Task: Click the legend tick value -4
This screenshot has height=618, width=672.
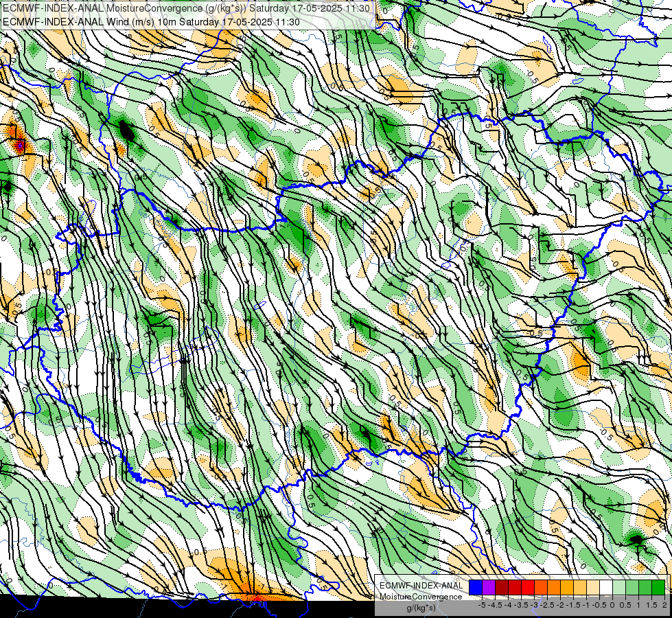Action: pos(508,605)
